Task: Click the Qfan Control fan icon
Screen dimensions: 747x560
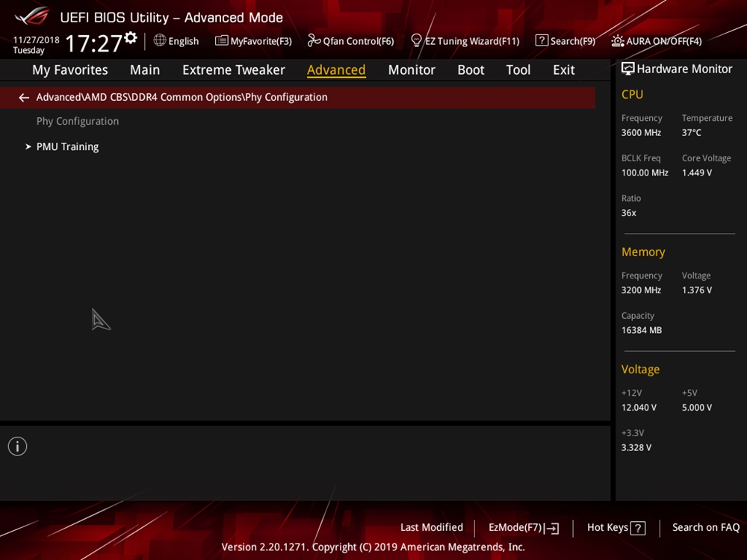Action: coord(314,40)
